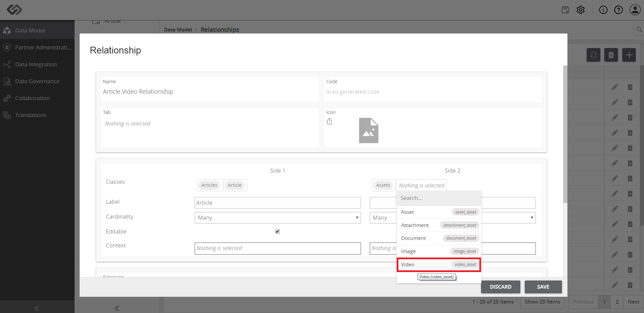Select Video in the class dropdown
Viewport: 644px width, 313px height.
click(x=439, y=265)
